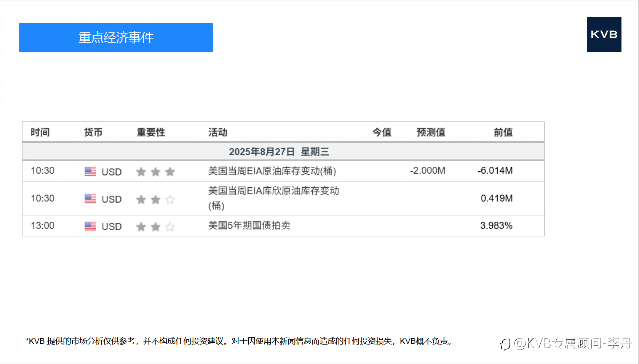This screenshot has height=364, width=639.
Task: Click the three-star rating for EIA原油库存变动
Action: (x=155, y=172)
